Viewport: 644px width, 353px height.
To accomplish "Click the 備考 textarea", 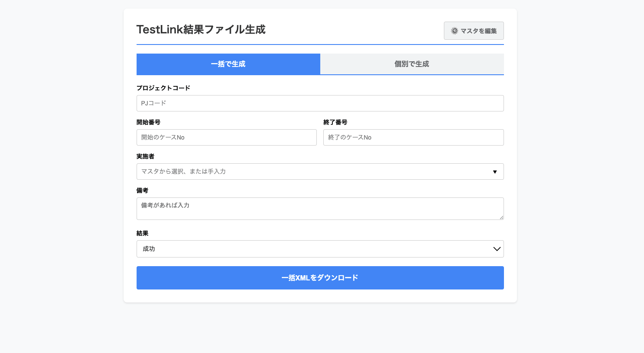I will point(320,209).
